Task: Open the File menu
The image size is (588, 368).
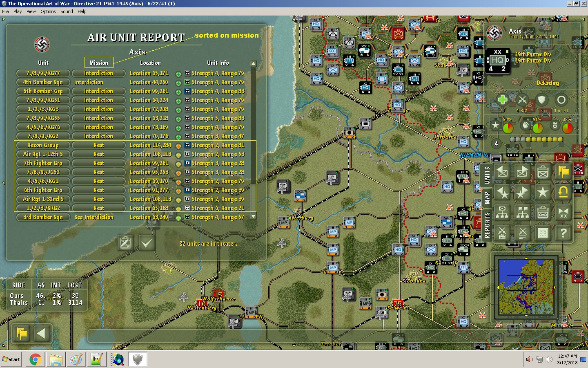Action: coord(5,11)
